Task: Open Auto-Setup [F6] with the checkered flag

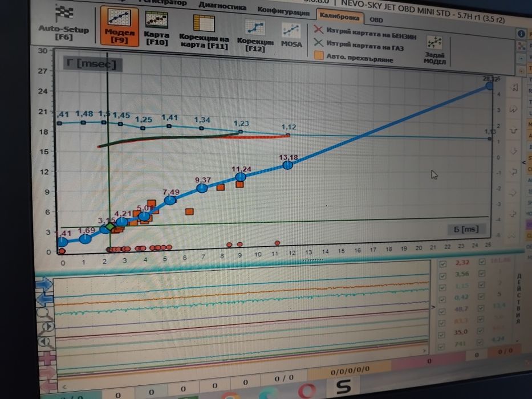Action: click(63, 23)
